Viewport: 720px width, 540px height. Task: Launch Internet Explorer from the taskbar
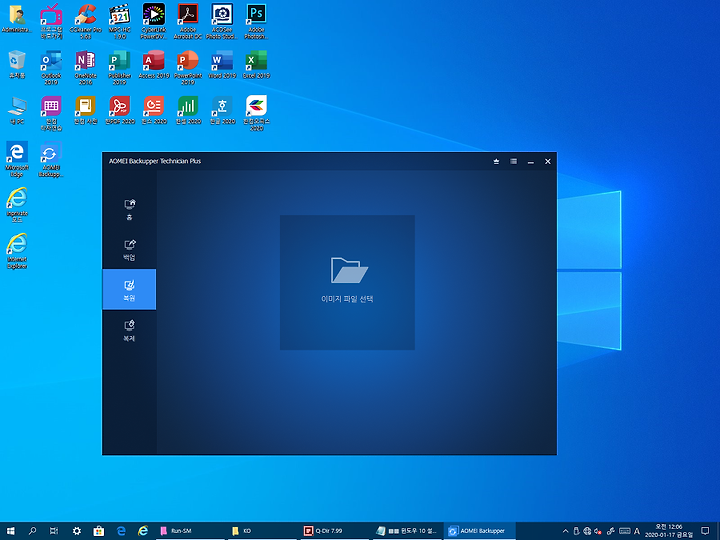point(143,531)
